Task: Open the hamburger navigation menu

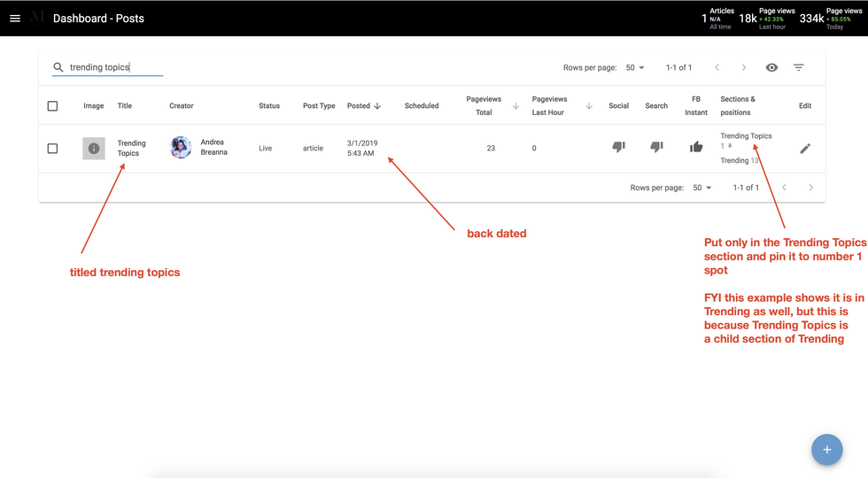Action: [15, 18]
